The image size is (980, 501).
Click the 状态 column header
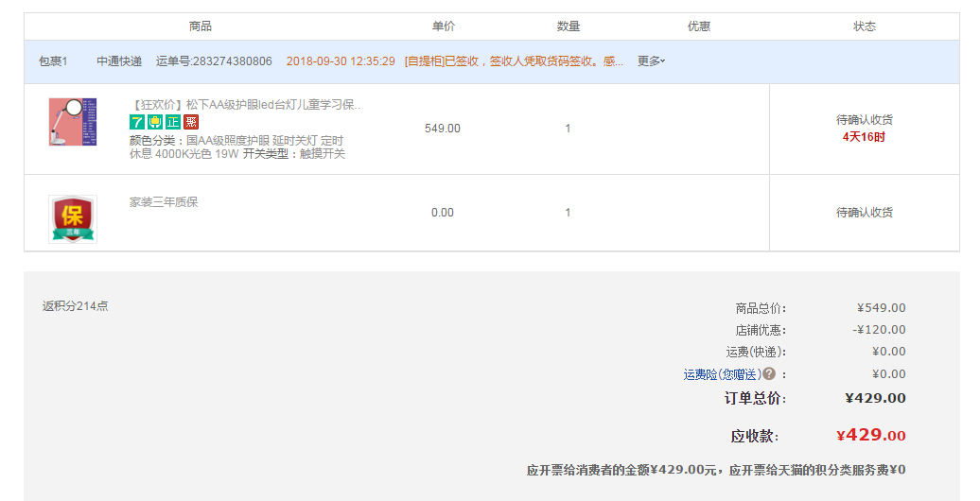point(865,26)
